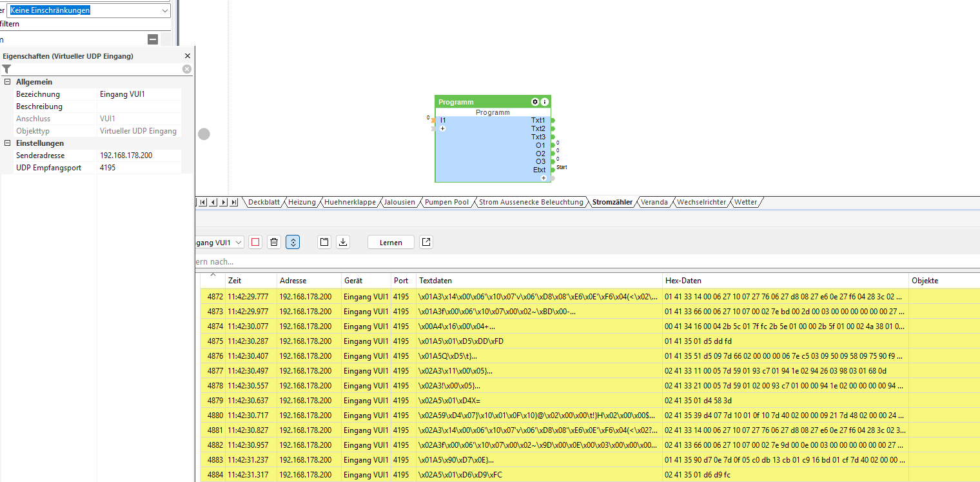Screen dimensions: 980x482
Task: Open the Programm block info icon
Action: (x=544, y=102)
